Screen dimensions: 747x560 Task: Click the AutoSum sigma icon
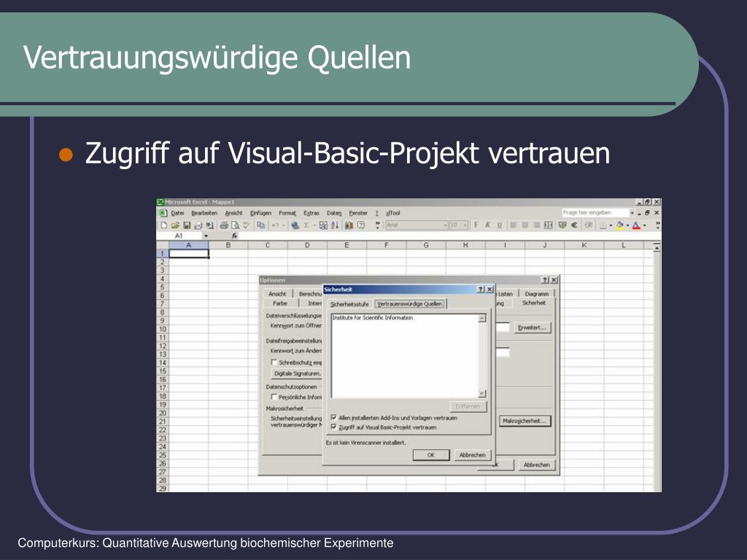click(x=306, y=225)
